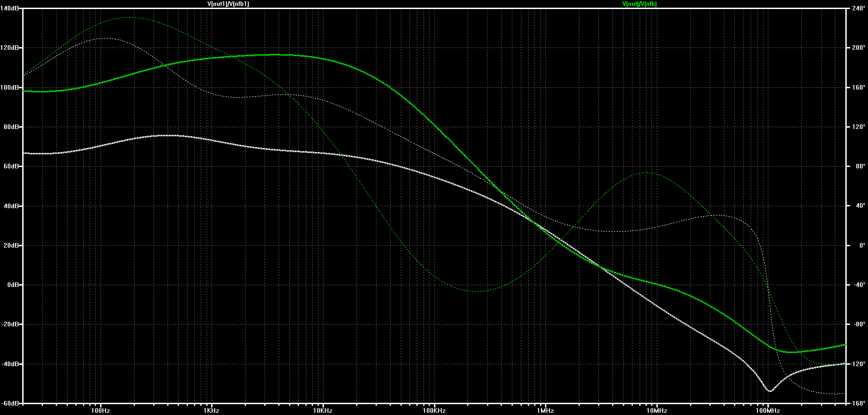Click the -120° phase axis label

(x=859, y=364)
